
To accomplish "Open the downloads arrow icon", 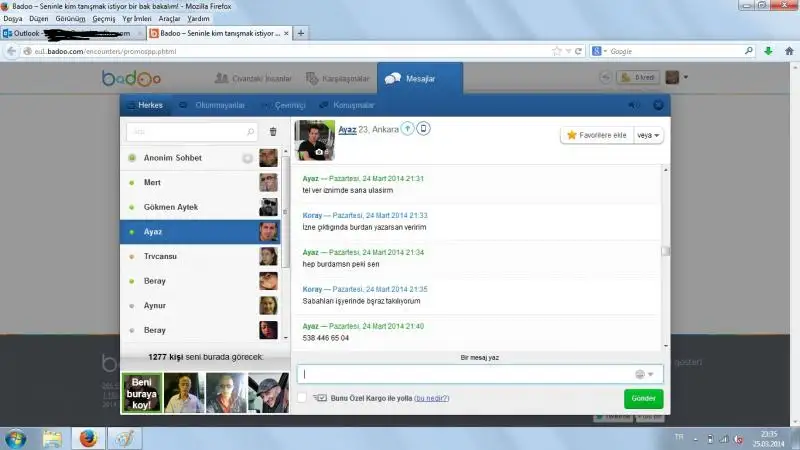I will tap(768, 51).
